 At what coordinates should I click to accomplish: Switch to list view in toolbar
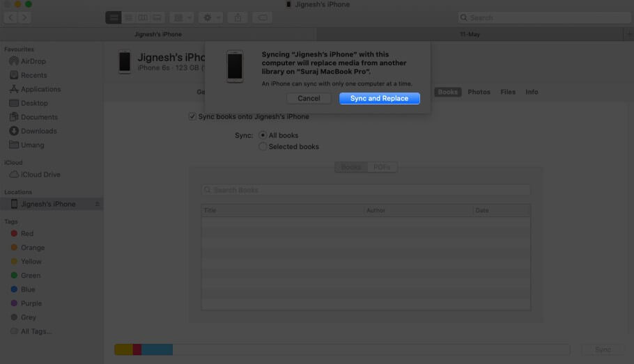point(128,18)
